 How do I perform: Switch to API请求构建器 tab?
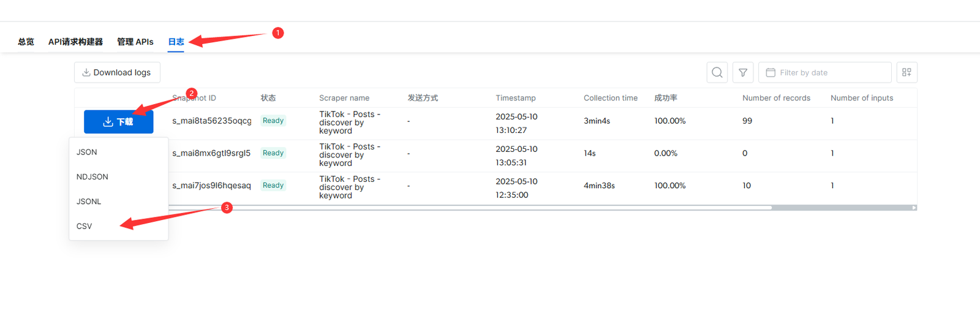(75, 42)
